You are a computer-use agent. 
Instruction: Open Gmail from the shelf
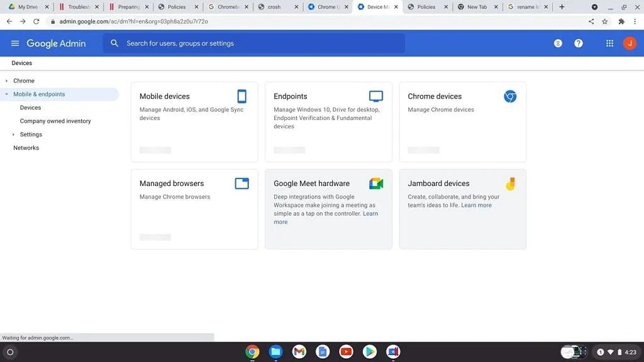click(x=298, y=351)
